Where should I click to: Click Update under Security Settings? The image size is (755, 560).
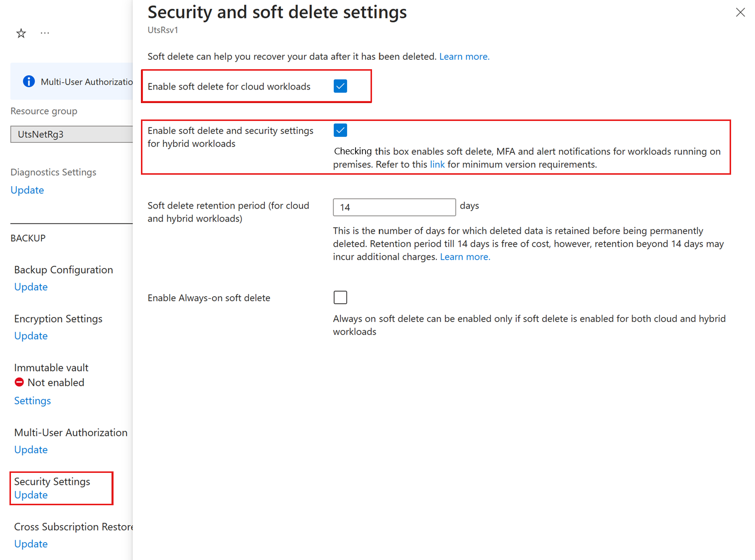coord(31,495)
